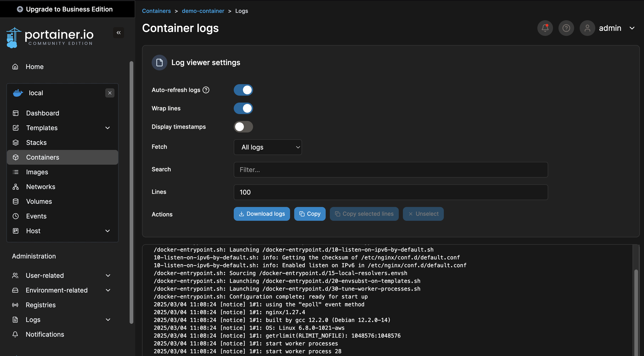Click the Notifications bell icon in sidebar

point(15,334)
